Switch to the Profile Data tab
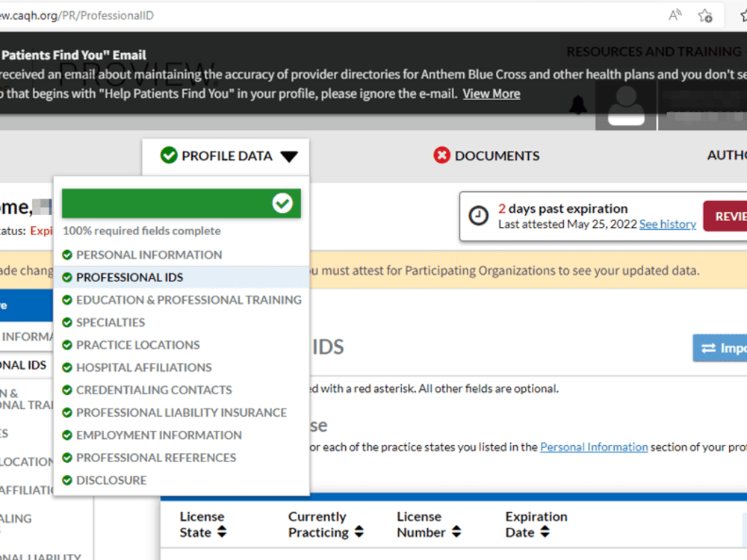This screenshot has height=560, width=747. pos(226,157)
